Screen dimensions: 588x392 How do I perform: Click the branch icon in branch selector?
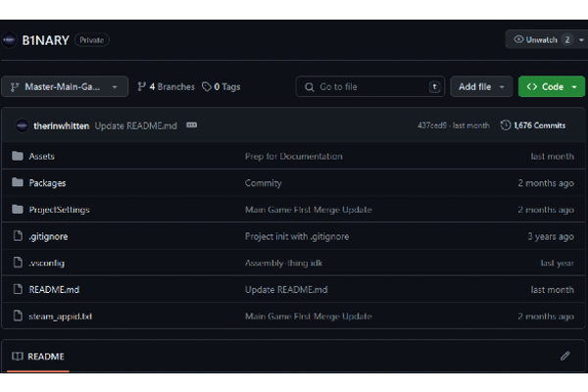tap(15, 87)
